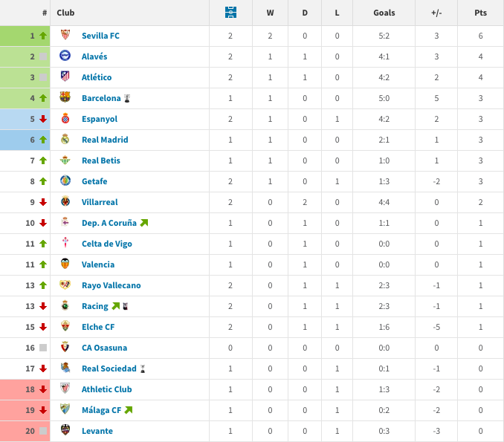Open the Rayo Vallecano team page

click(112, 285)
